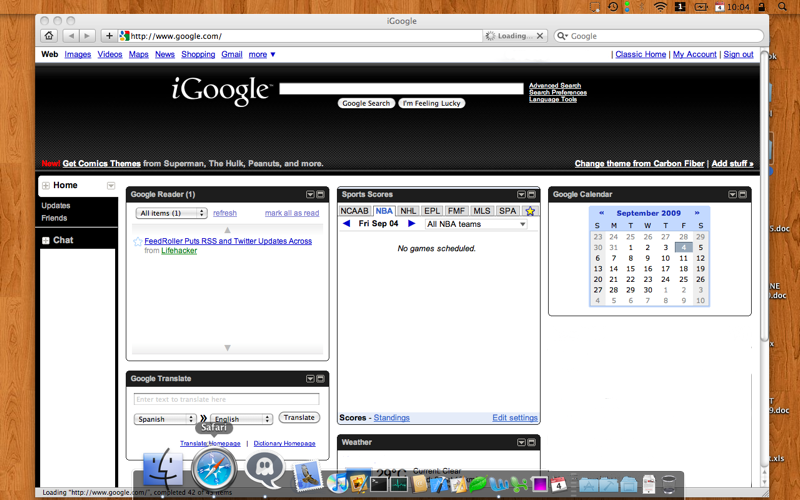Open the green leaf app in dock

coord(478,484)
